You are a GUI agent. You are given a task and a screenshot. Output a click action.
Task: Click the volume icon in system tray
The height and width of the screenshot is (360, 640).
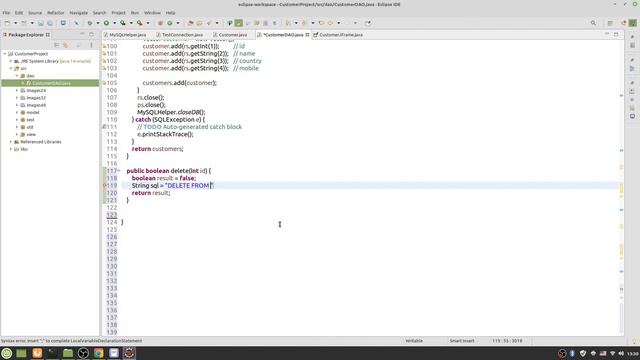pos(621,353)
